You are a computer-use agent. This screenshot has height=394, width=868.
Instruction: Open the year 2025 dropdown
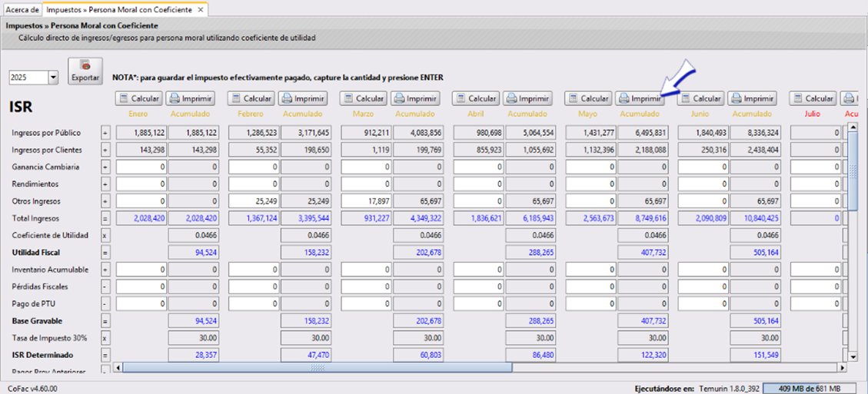pyautogui.click(x=53, y=78)
